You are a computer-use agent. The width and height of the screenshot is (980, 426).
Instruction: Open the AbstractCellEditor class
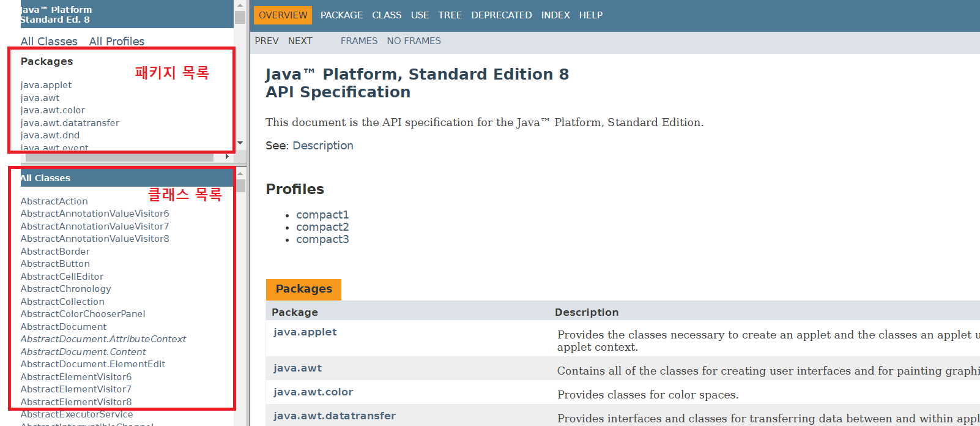[x=62, y=277]
